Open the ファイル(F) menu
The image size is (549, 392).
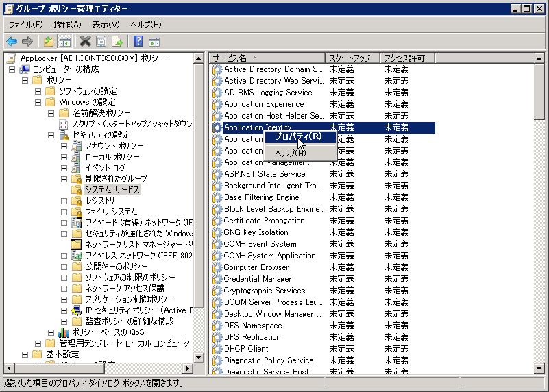[25, 25]
